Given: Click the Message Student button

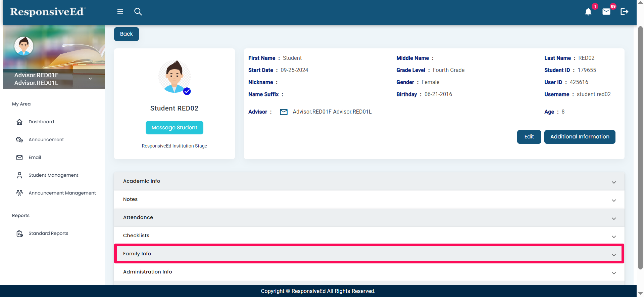Looking at the screenshot, I should [x=174, y=128].
